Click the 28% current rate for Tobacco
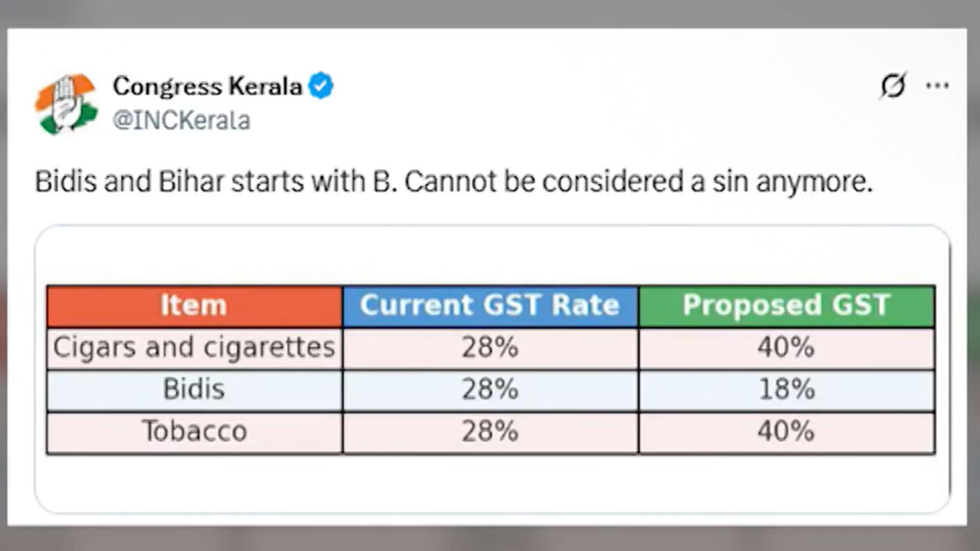The width and height of the screenshot is (980, 551). (490, 432)
